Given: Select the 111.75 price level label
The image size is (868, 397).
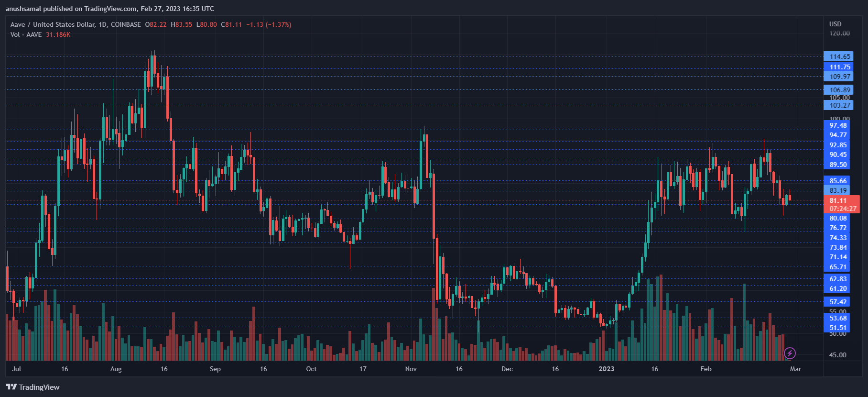Looking at the screenshot, I should 840,67.
